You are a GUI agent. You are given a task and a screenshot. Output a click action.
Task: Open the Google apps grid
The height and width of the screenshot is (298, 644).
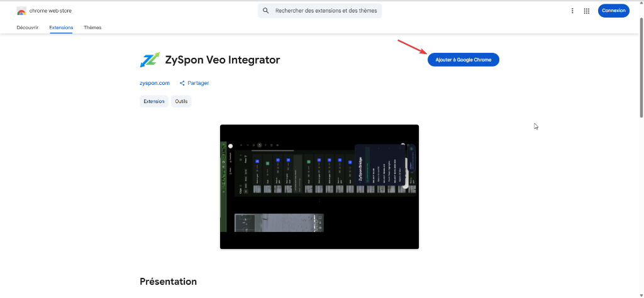coord(587,11)
